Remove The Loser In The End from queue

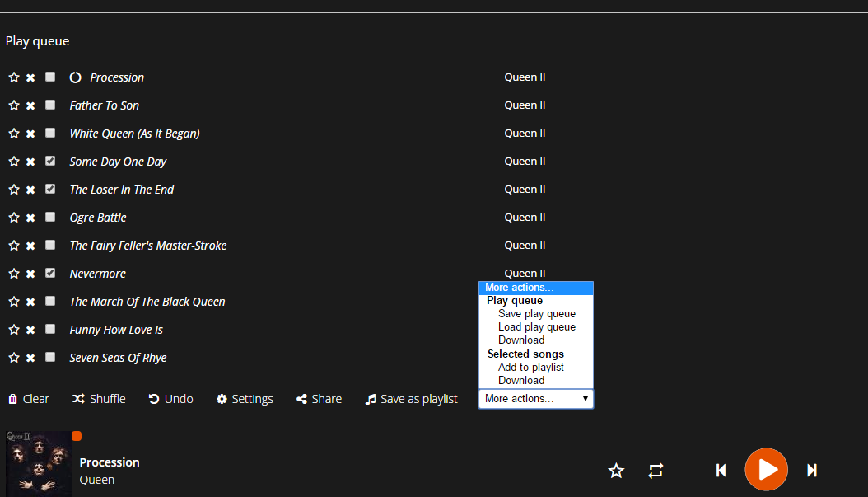30,190
